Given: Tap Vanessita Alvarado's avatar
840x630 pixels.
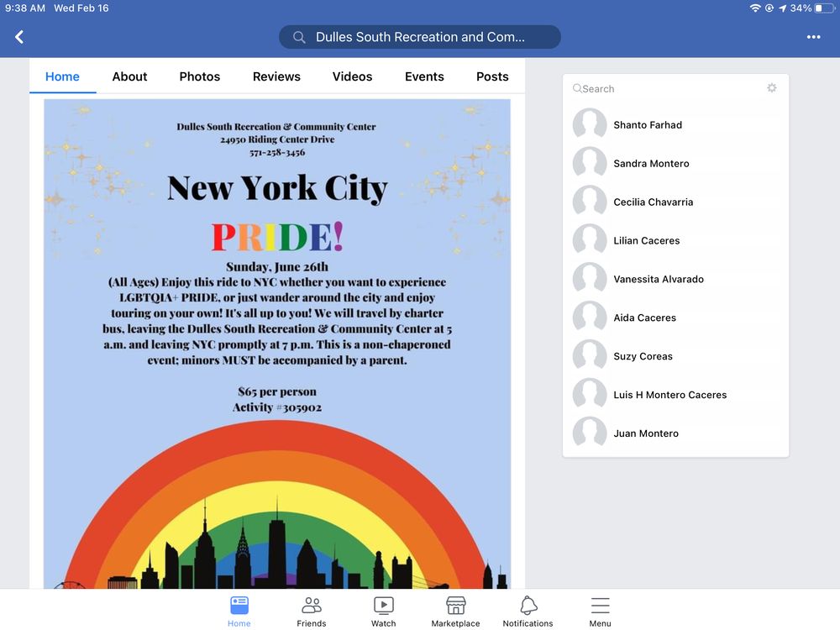Looking at the screenshot, I should [590, 279].
